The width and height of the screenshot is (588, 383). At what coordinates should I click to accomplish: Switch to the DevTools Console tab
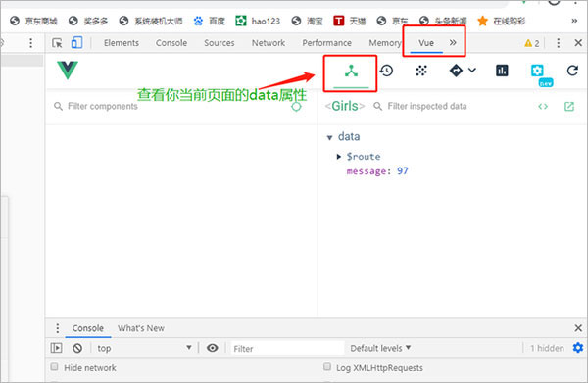171,43
